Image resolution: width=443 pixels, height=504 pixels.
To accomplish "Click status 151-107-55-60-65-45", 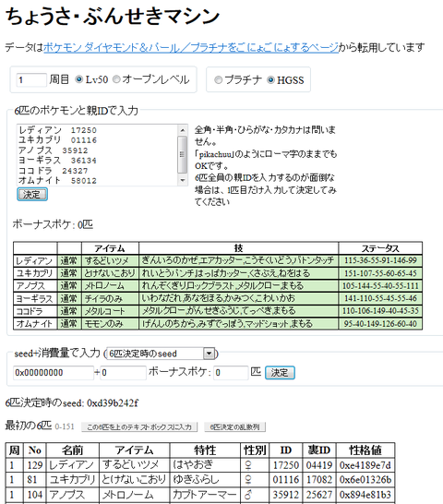I will pyautogui.click(x=380, y=273).
